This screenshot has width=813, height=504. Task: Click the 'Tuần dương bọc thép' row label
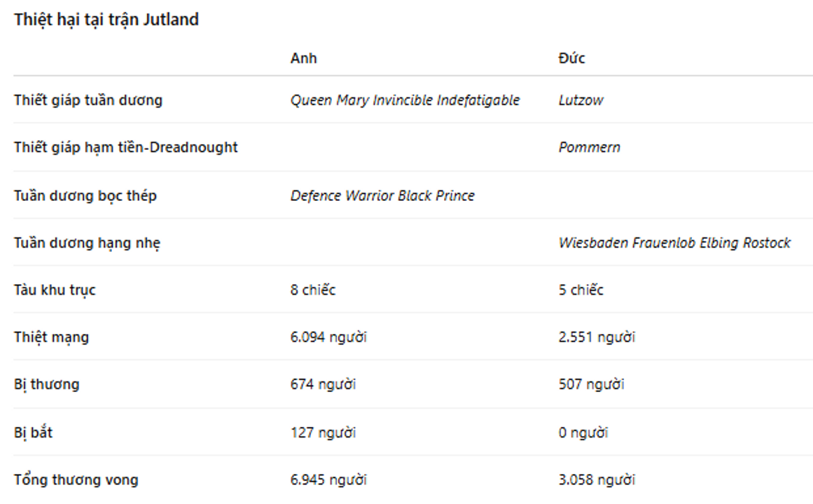pos(85,195)
